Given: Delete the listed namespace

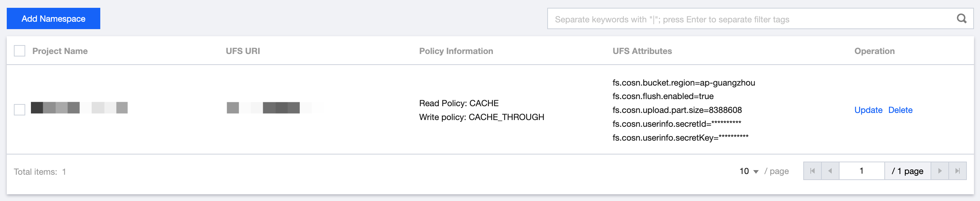Looking at the screenshot, I should click(x=900, y=110).
